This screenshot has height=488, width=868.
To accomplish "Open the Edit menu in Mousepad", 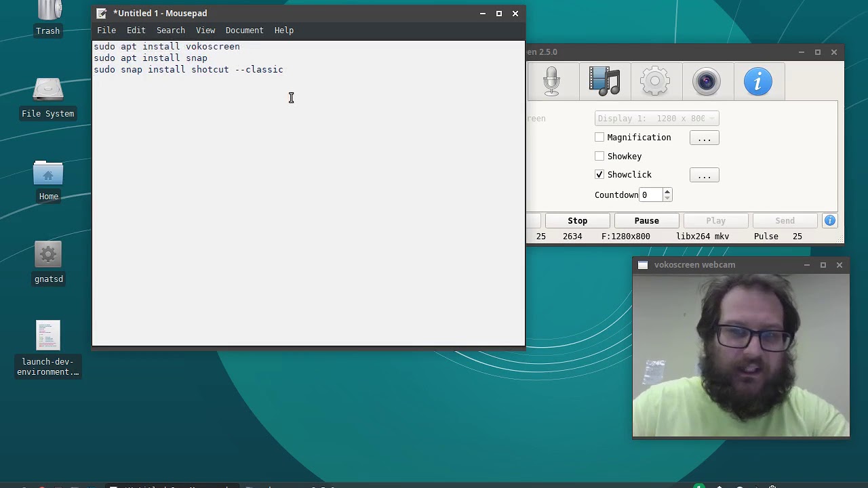I will point(136,30).
